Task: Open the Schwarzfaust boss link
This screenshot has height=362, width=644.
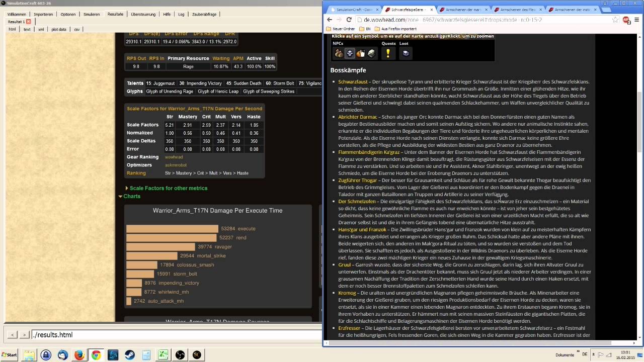Action: pyautogui.click(x=353, y=81)
